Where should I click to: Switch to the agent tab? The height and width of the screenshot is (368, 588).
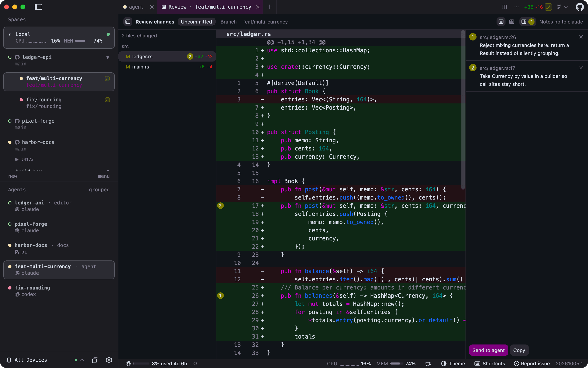tap(136, 7)
